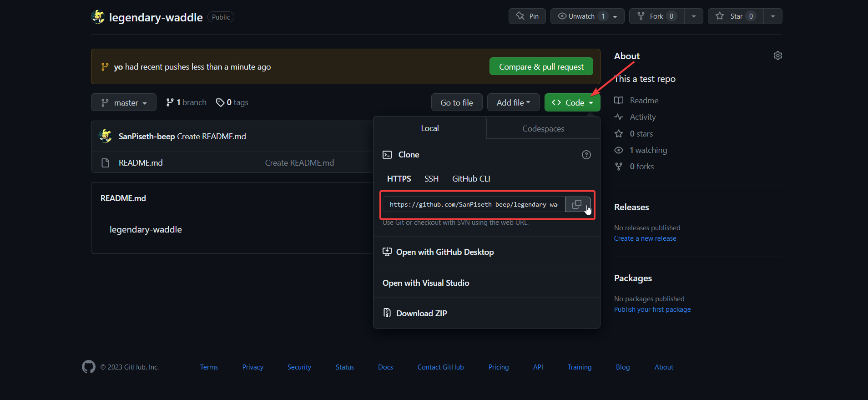868x400 pixels.
Task: Click Download ZIP
Action: 422,313
